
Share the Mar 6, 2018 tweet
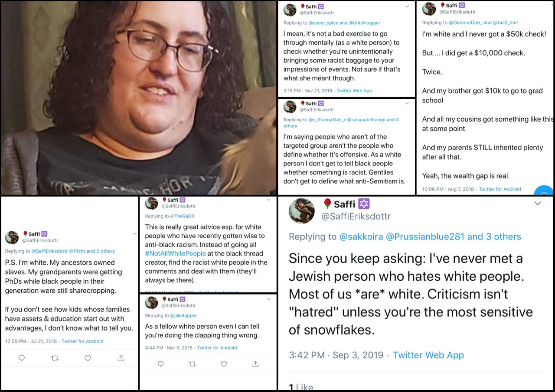[255, 364]
